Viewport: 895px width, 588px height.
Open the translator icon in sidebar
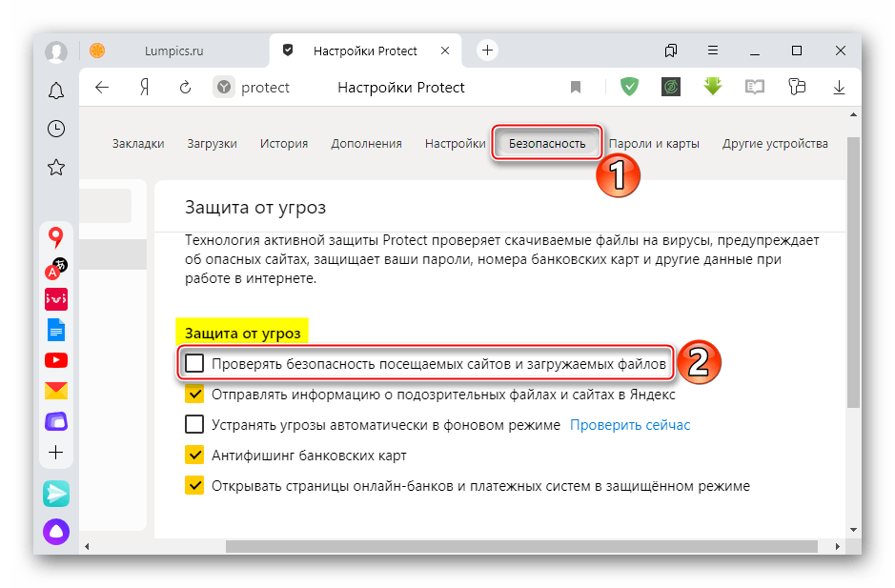pos(56,269)
